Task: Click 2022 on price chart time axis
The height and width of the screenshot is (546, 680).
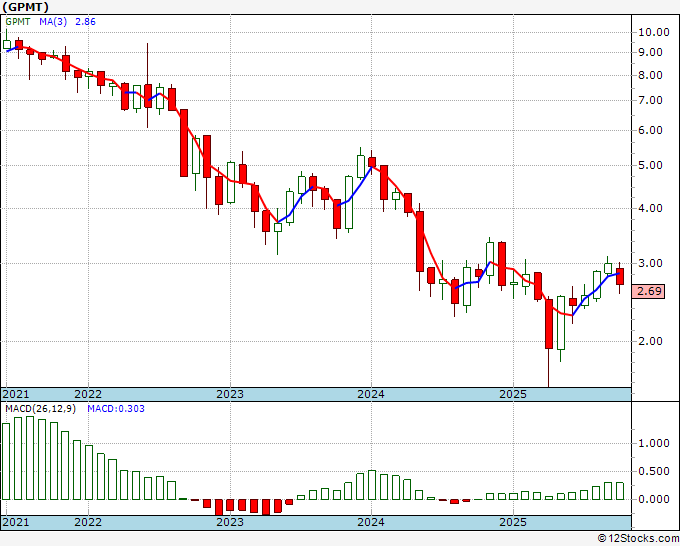Action: tap(88, 394)
